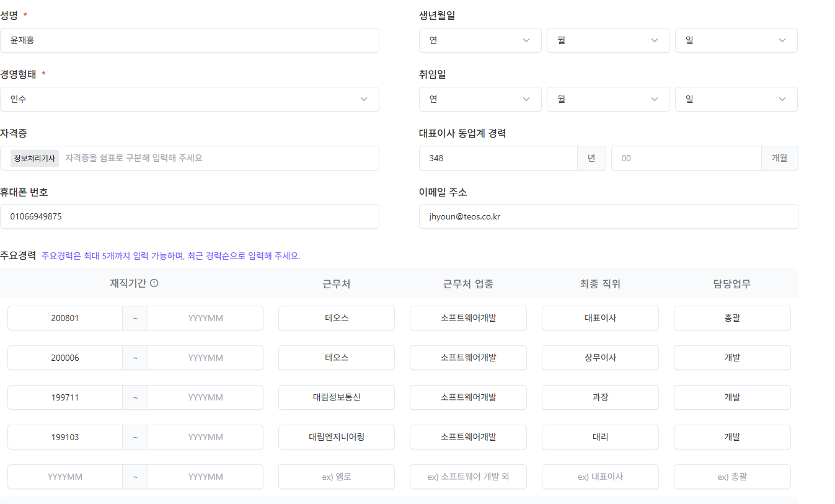Open the 취임일 year dropdown

tap(480, 99)
